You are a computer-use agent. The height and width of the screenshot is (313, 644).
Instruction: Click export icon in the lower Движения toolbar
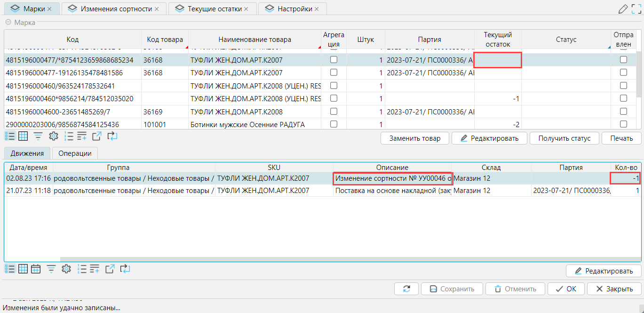[x=110, y=269]
